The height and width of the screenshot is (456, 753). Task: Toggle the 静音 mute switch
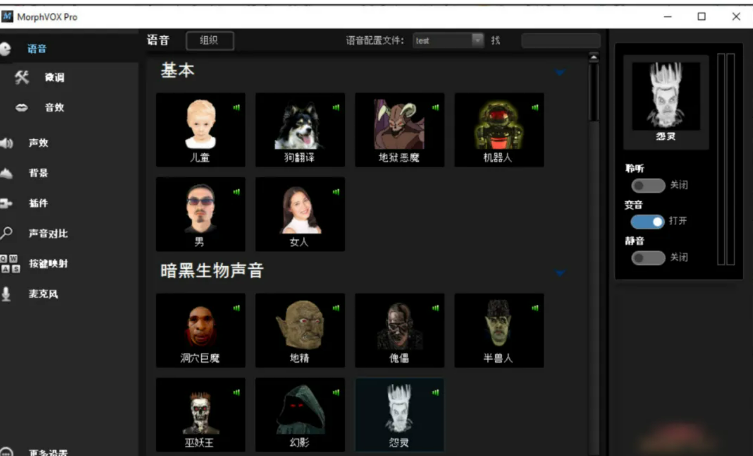pyautogui.click(x=648, y=258)
